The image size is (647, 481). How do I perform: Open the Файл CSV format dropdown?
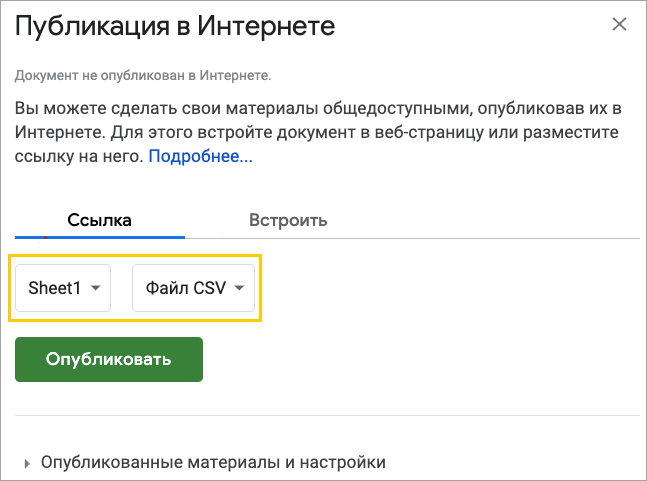[x=194, y=288]
